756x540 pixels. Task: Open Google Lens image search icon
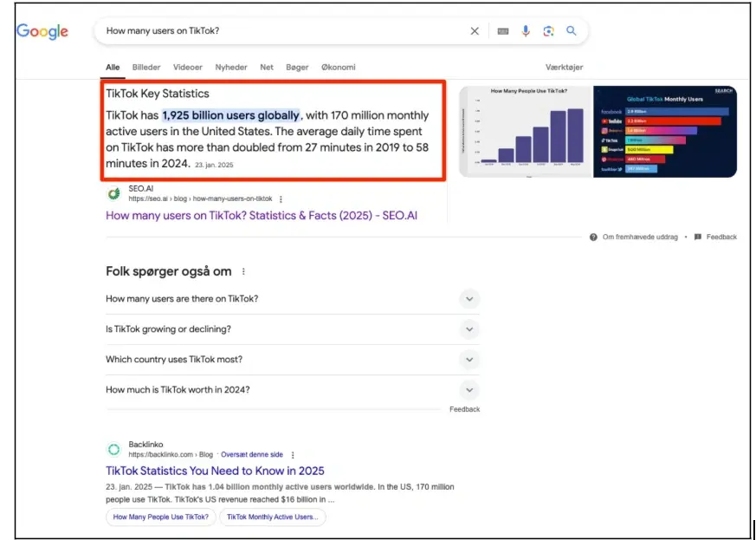coord(548,31)
